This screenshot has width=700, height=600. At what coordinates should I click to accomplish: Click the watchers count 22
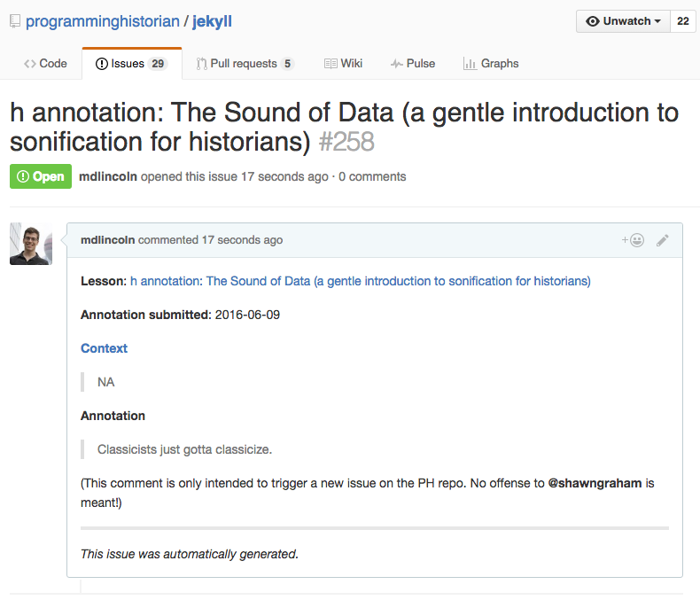(682, 21)
